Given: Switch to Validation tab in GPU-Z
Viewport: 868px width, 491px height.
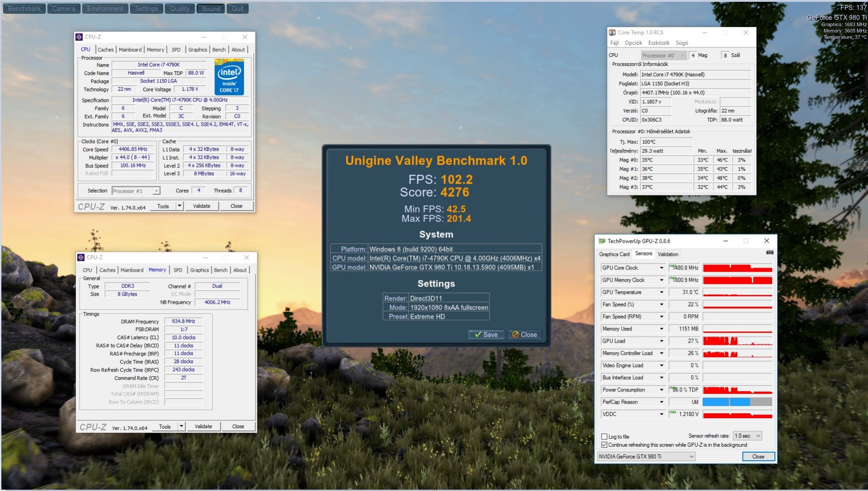Looking at the screenshot, I should 668,254.
